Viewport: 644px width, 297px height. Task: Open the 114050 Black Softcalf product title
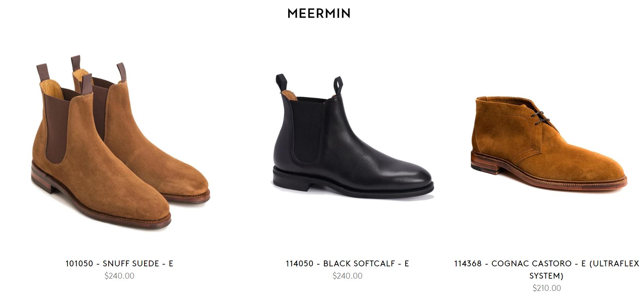tap(347, 264)
